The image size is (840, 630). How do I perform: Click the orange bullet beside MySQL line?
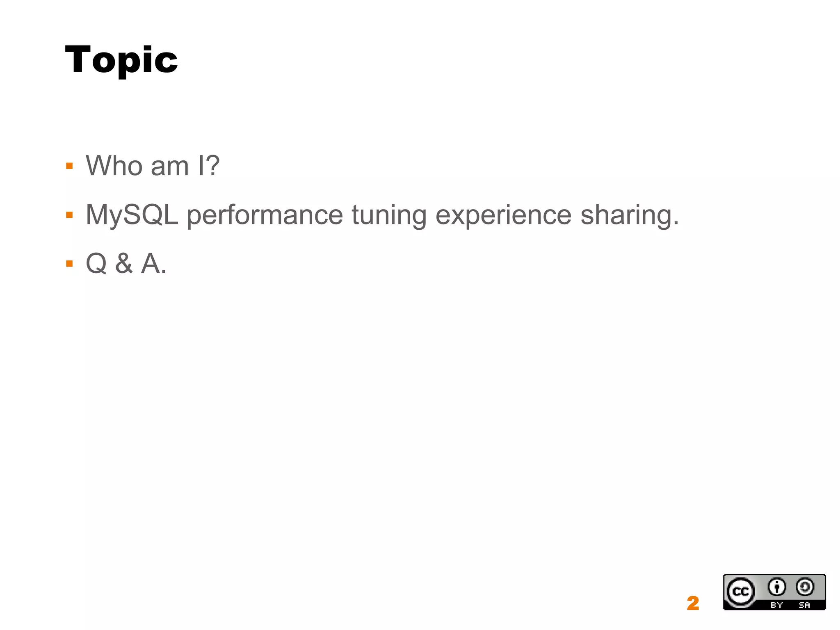(69, 215)
